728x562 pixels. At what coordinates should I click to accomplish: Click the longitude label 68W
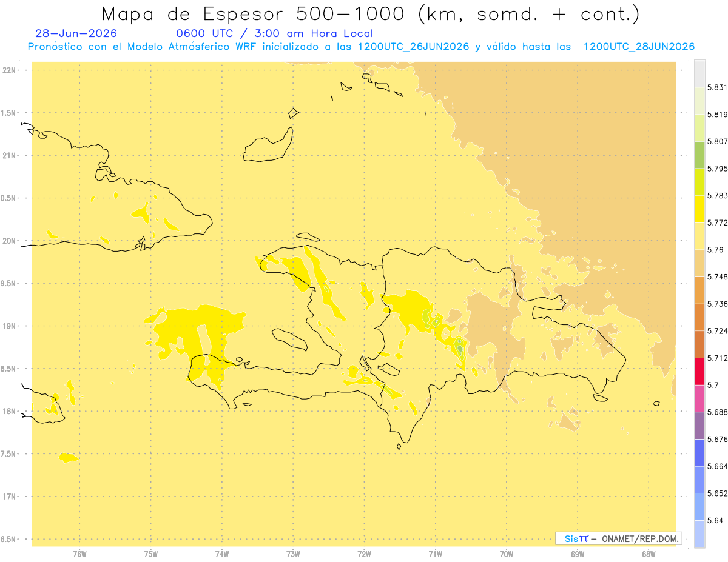click(x=649, y=554)
